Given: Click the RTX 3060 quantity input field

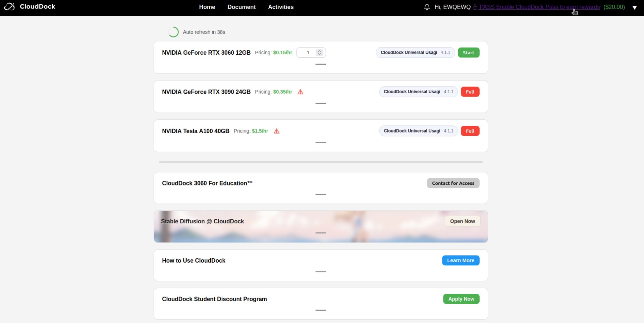Looking at the screenshot, I should (307, 53).
